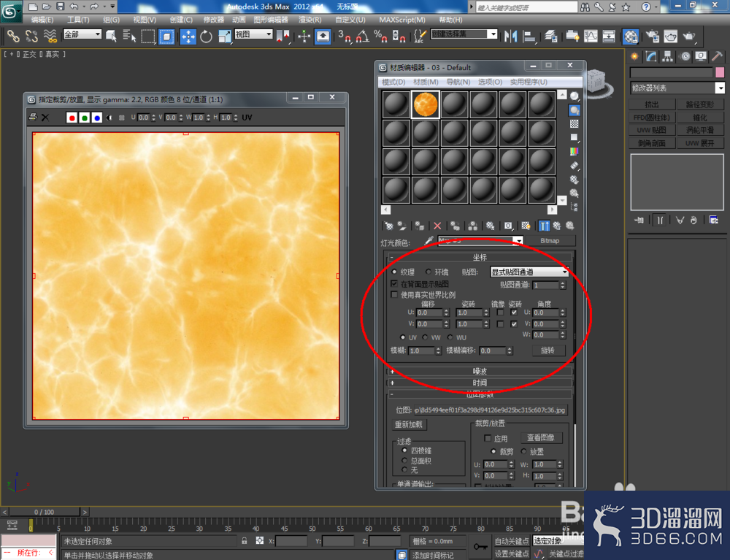Viewport: 730px width, 560px height.
Task: Click Show Map in Viewport icon
Action: click(526, 226)
